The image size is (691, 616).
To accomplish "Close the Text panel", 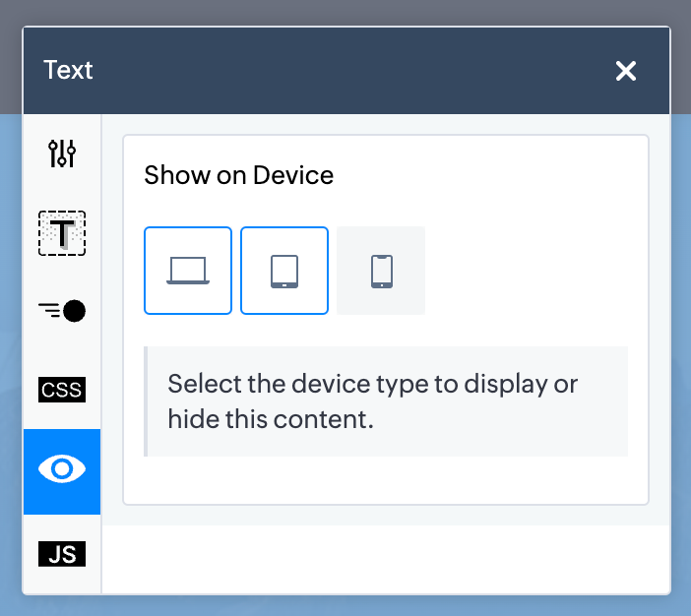I will [x=626, y=71].
